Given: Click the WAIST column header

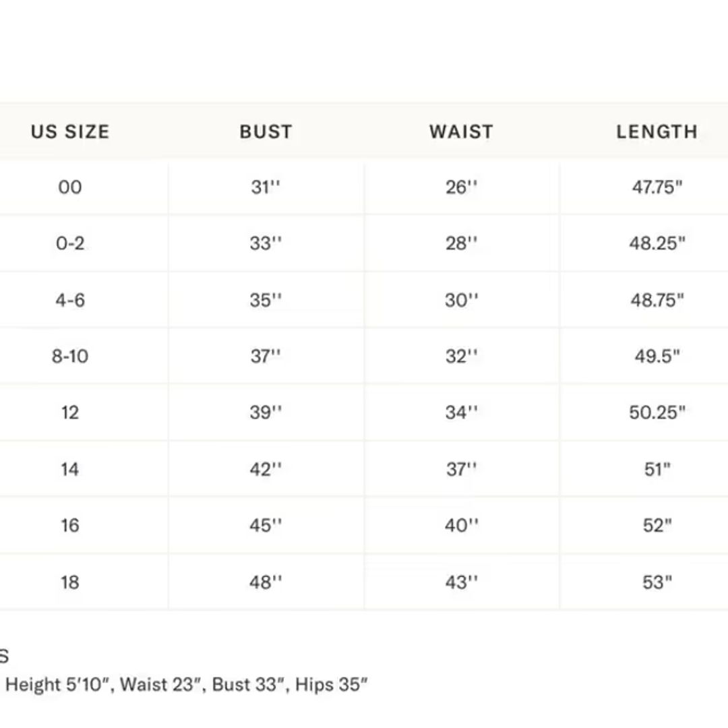Looking at the screenshot, I should [461, 131].
